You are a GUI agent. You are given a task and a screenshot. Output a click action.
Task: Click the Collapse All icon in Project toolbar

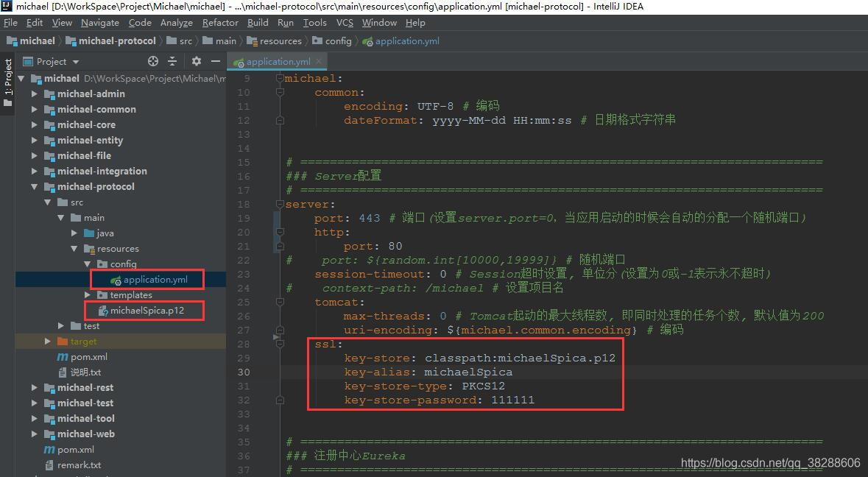click(x=172, y=61)
